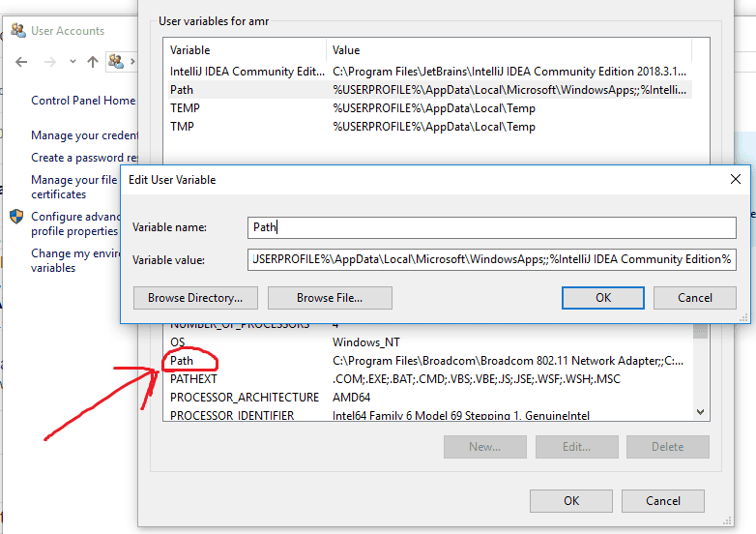The height and width of the screenshot is (534, 756).
Task: Click the Edit system variable button
Action: click(x=576, y=447)
